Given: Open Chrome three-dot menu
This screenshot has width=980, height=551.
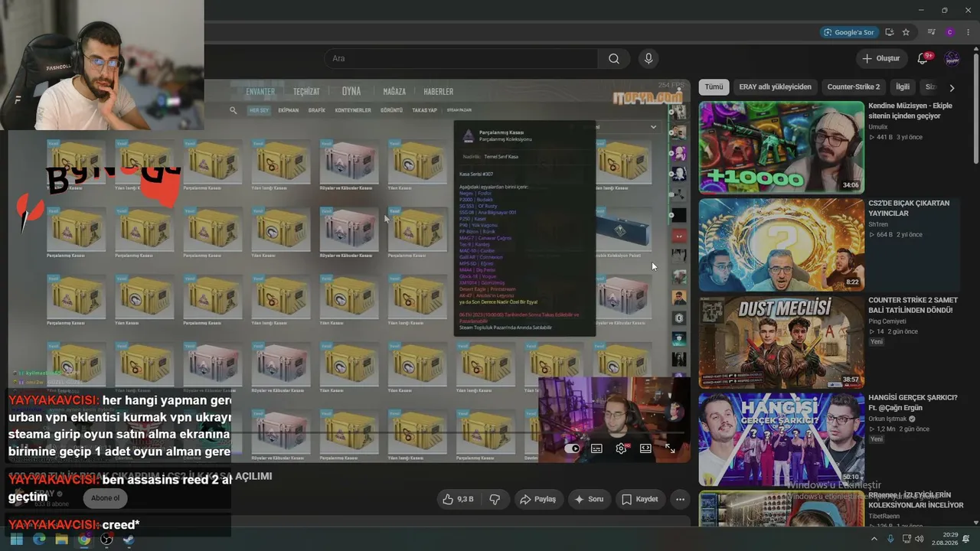Looking at the screenshot, I should (x=968, y=32).
